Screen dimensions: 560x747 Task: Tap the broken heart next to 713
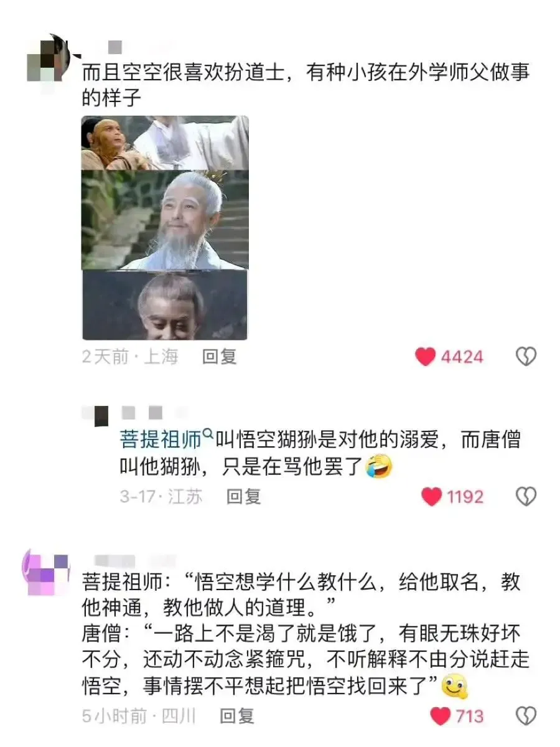526,716
